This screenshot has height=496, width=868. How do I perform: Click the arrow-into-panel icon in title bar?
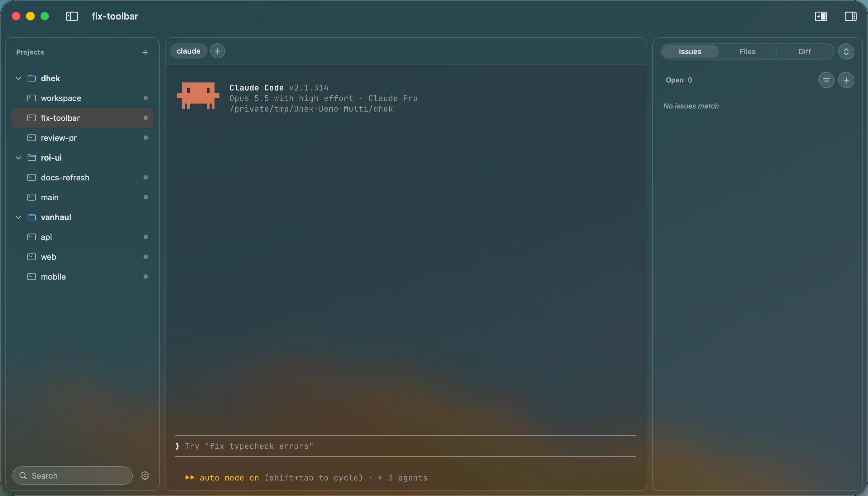[x=821, y=16]
